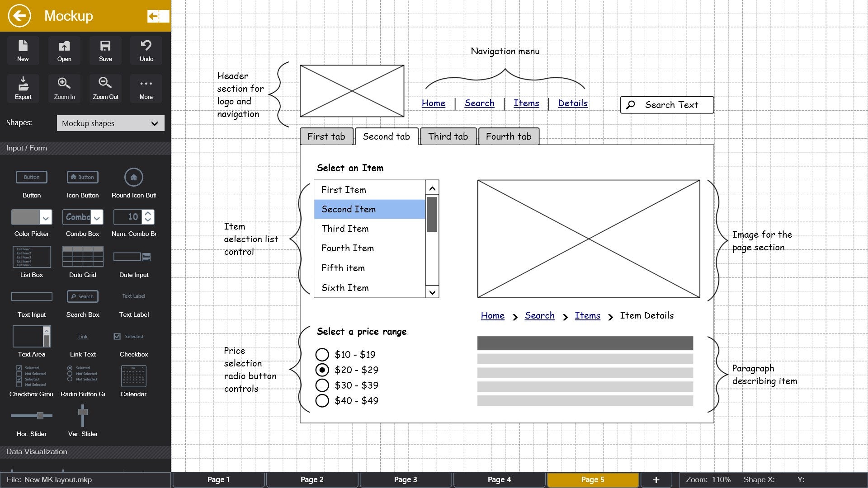The image size is (868, 488).
Task: Switch to the Third tab
Action: click(448, 136)
